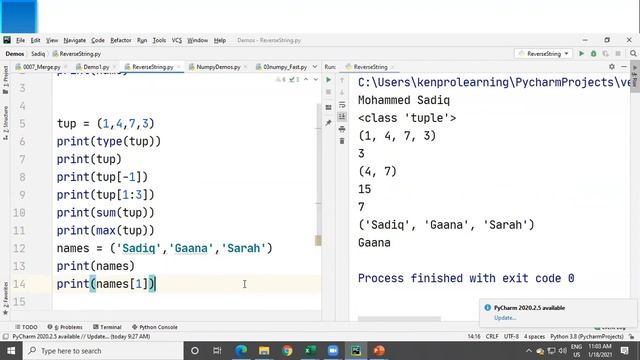Open Terminal tool window
This screenshot has width=640, height=360.
(x=107, y=327)
